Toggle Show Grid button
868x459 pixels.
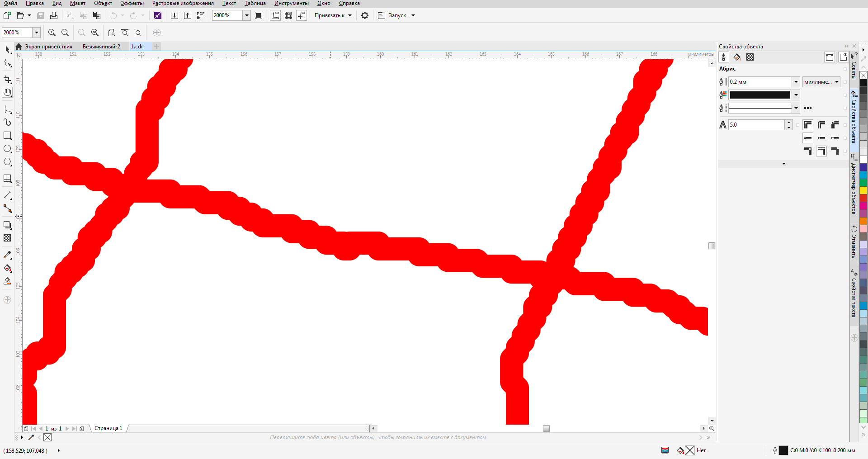coord(288,15)
